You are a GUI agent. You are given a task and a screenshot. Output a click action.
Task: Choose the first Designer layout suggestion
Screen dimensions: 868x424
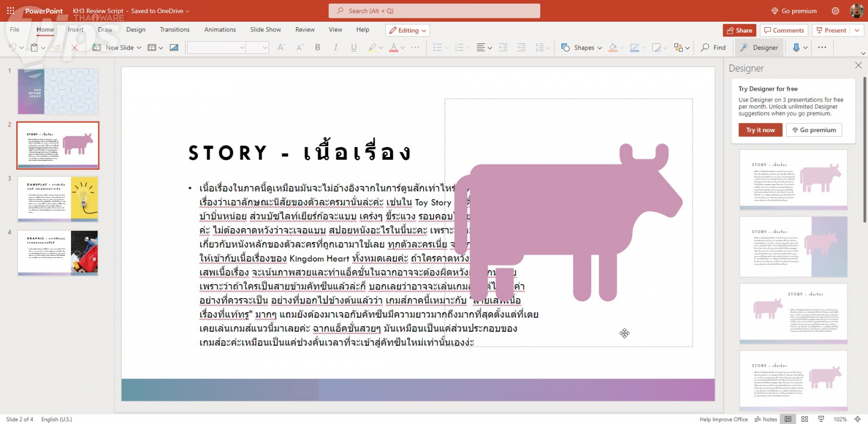point(793,180)
